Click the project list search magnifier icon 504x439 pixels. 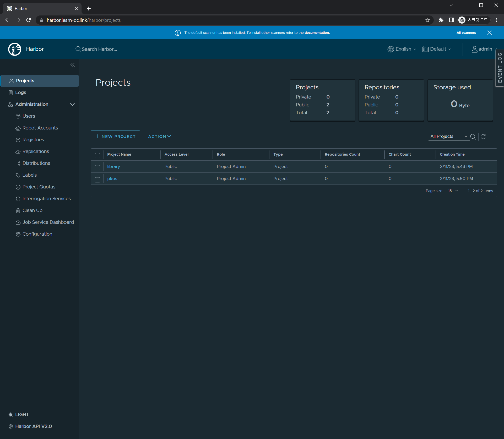(x=473, y=137)
